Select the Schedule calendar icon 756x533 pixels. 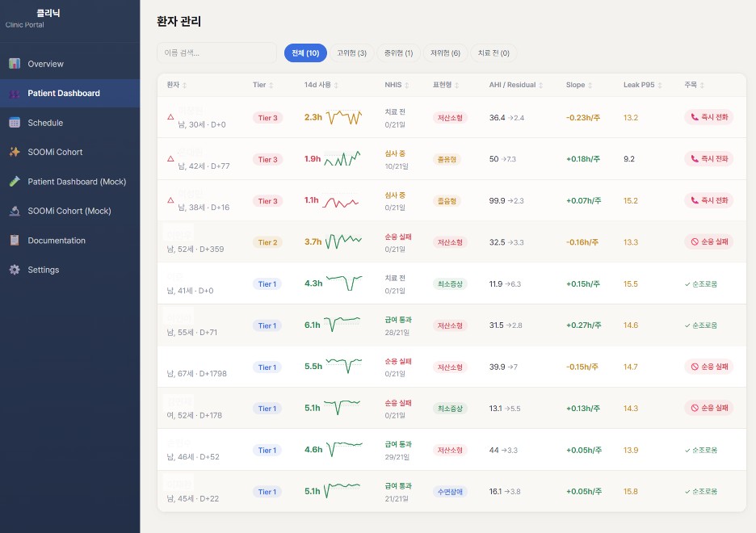(x=15, y=122)
